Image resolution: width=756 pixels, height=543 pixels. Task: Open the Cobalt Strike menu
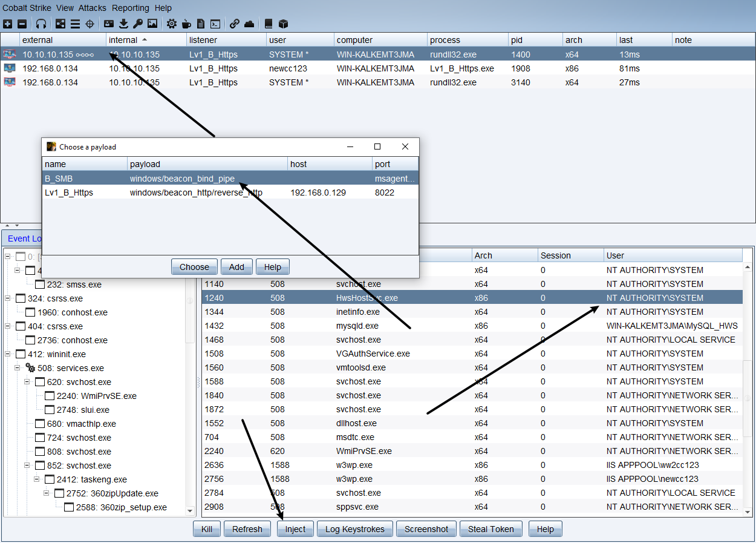pyautogui.click(x=27, y=8)
